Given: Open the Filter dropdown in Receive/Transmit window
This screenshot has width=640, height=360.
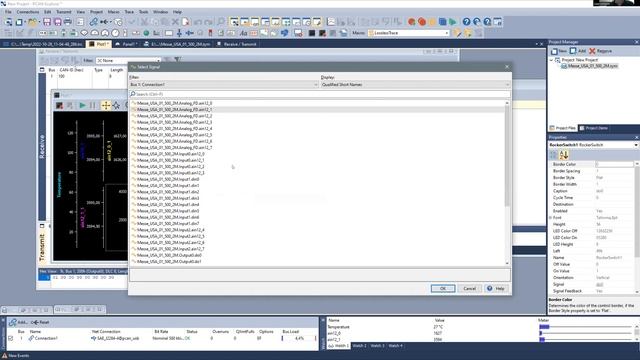Looking at the screenshot, I should (x=128, y=60).
